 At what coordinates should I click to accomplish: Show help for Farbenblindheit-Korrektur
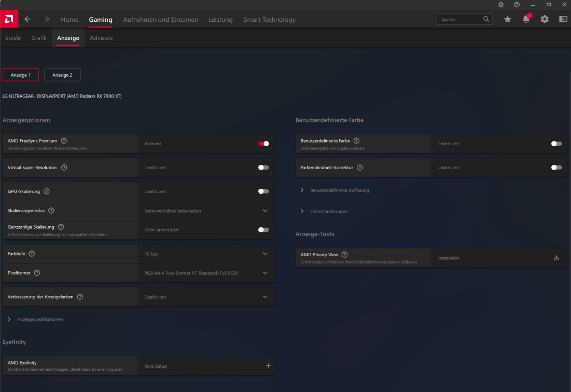point(360,167)
